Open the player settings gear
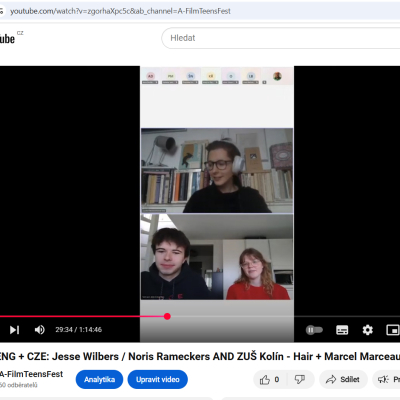The height and width of the screenshot is (400, 400). 367,330
